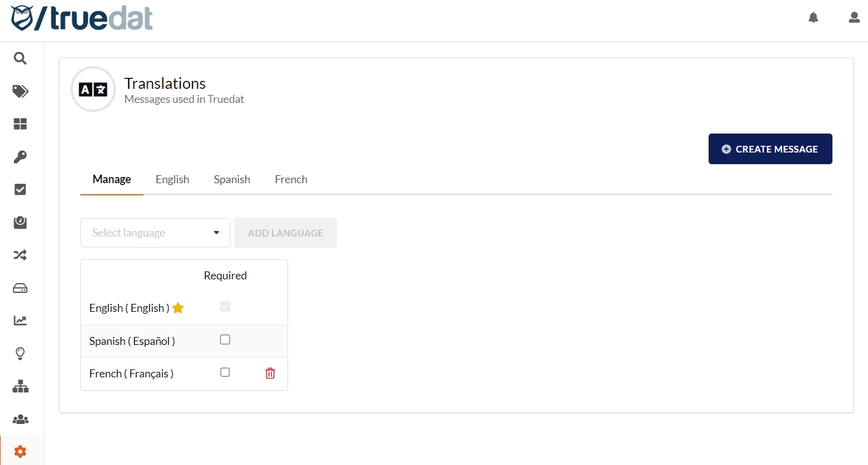Image resolution: width=868 pixels, height=465 pixels.
Task: Click the Required checkbox for English
Action: coord(225,306)
